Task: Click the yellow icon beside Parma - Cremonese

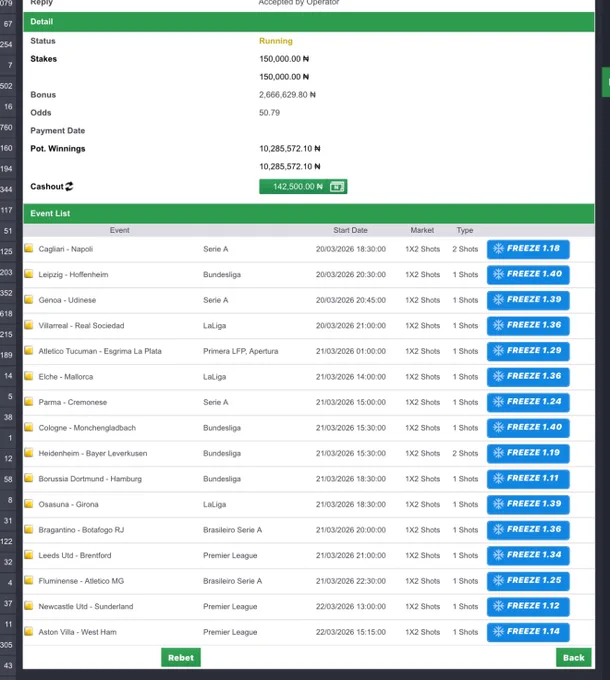Action: point(29,402)
